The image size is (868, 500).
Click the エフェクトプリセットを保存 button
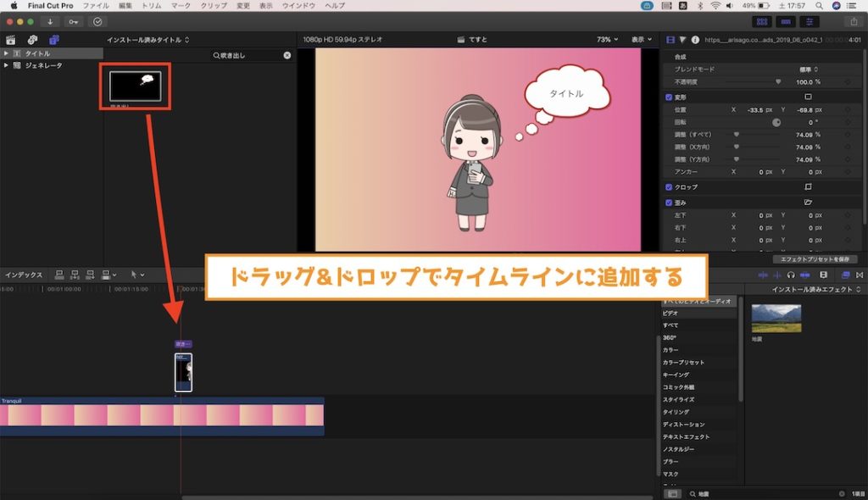814,258
